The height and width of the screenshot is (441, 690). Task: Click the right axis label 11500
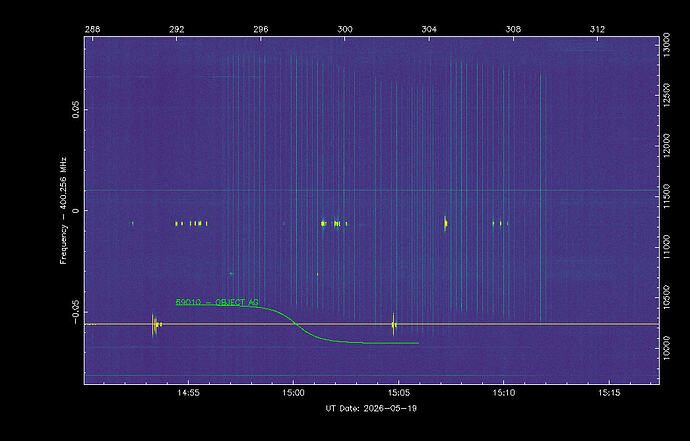667,196
